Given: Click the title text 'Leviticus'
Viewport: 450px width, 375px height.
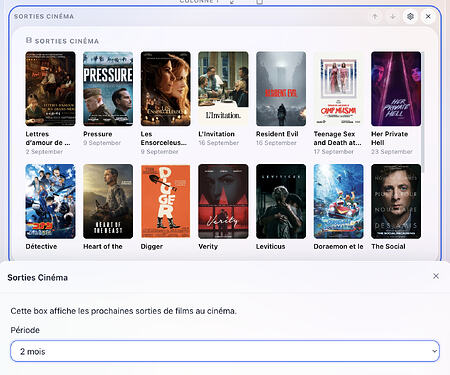Looking at the screenshot, I should point(271,247).
